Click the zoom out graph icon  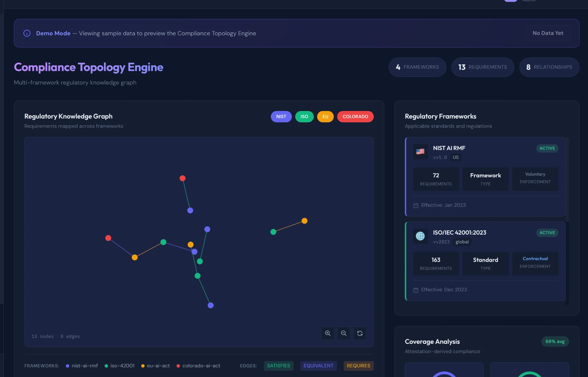click(344, 333)
